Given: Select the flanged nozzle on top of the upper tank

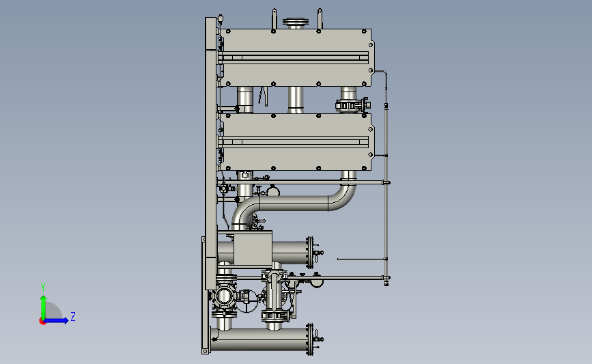Looking at the screenshot, I should click(x=296, y=23).
